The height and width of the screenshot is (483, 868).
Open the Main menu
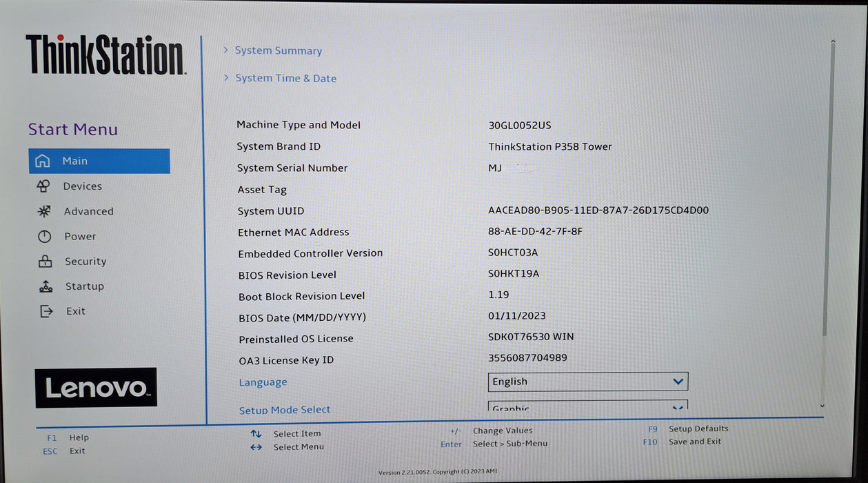click(x=99, y=161)
